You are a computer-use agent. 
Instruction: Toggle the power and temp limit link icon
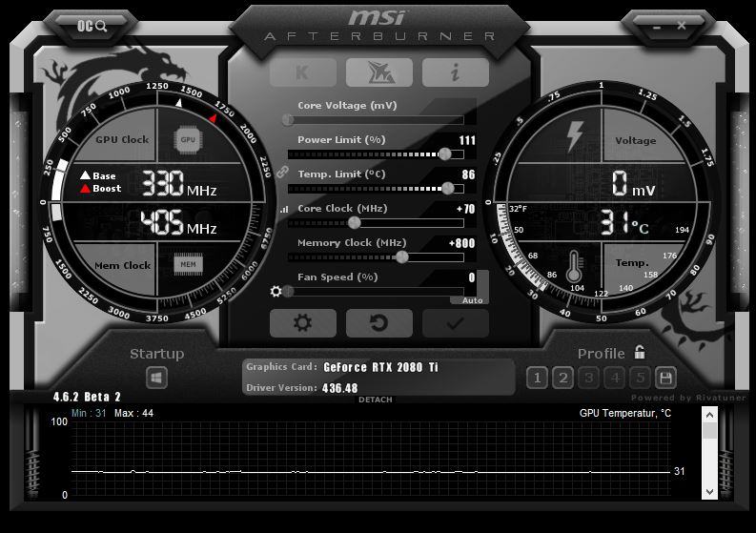click(281, 172)
